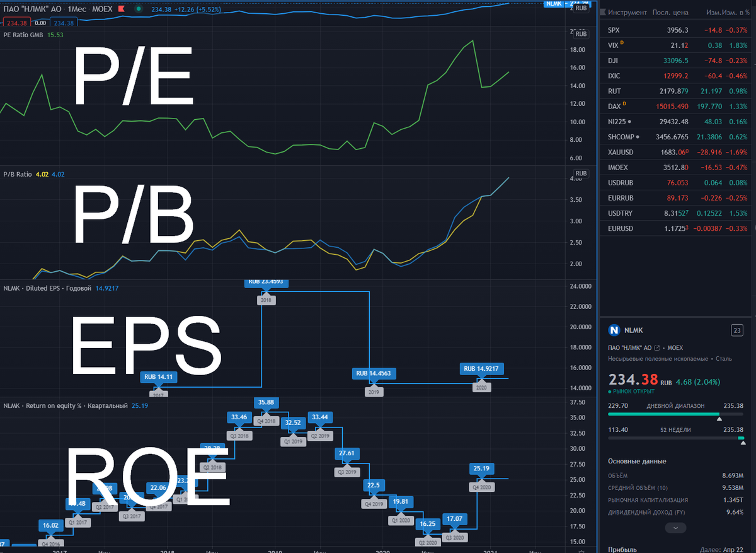The image size is (756, 553).
Task: Click the Прибыль section heading
Action: (623, 549)
